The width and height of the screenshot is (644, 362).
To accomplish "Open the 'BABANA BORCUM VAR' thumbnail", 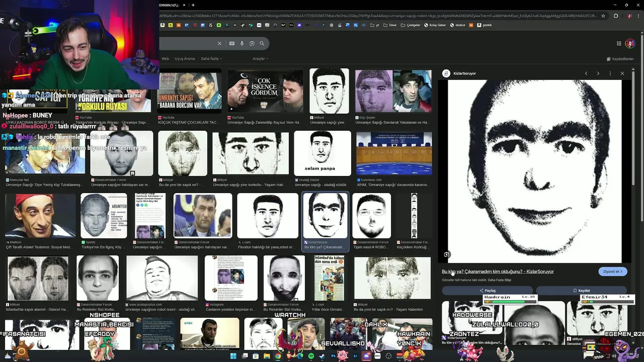I will click(x=190, y=91).
